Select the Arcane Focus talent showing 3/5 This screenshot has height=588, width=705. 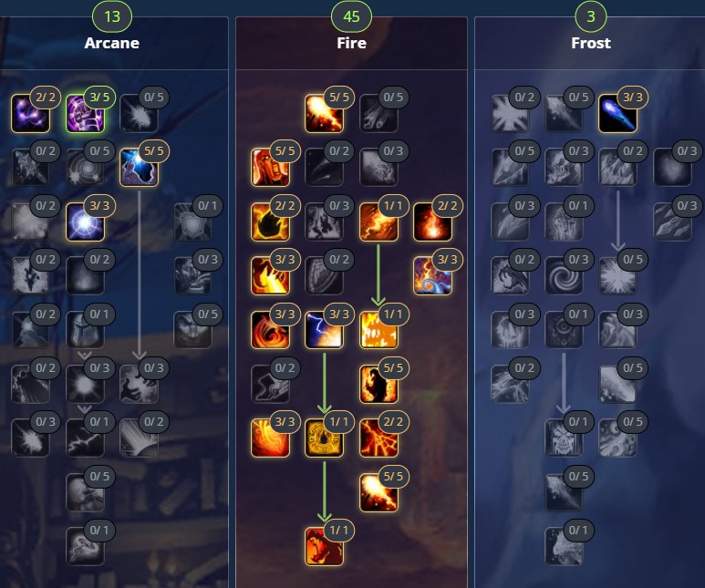click(85, 113)
